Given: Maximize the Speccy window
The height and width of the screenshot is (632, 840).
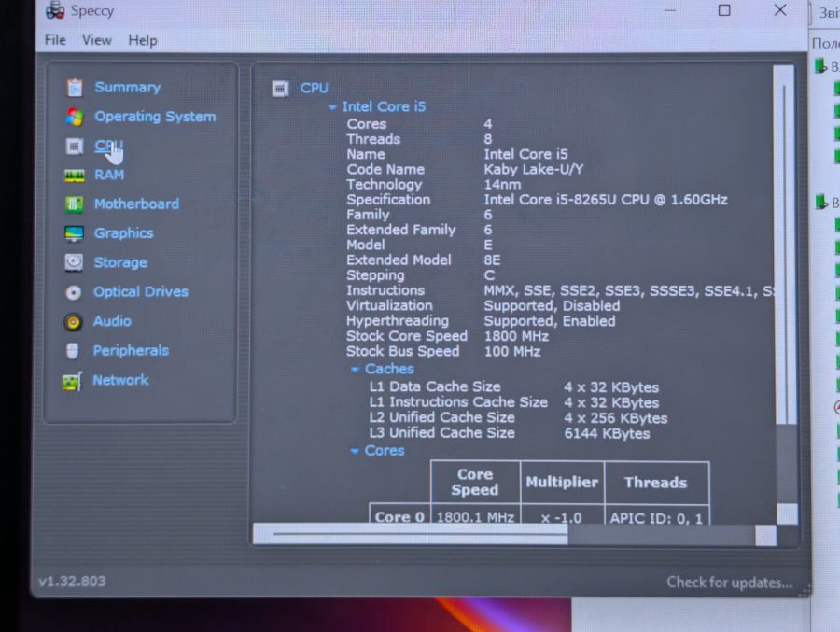Looking at the screenshot, I should [x=724, y=10].
